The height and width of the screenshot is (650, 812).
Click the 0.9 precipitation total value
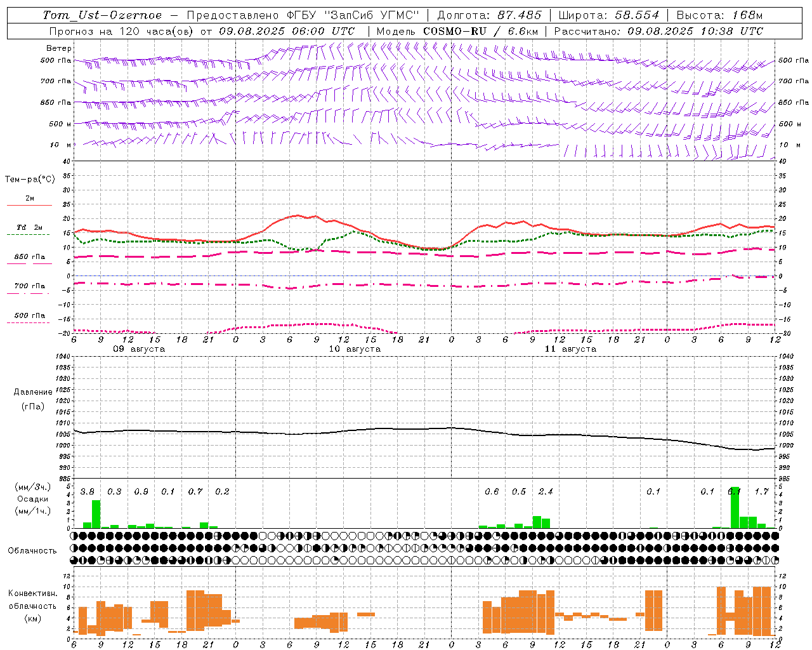[x=141, y=492]
